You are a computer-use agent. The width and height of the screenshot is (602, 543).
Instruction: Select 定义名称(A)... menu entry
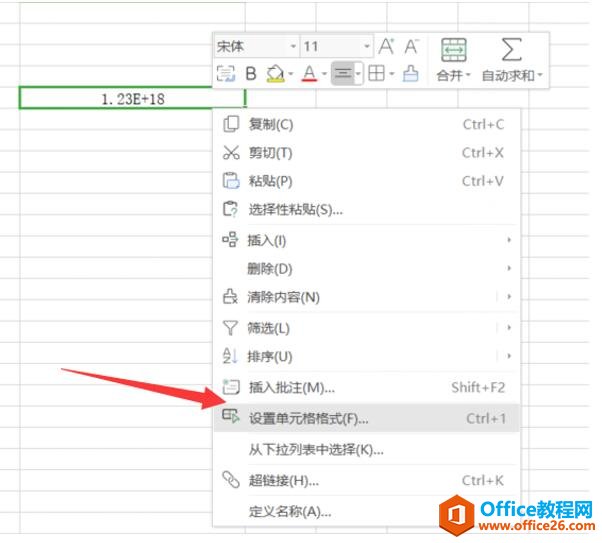point(366,512)
